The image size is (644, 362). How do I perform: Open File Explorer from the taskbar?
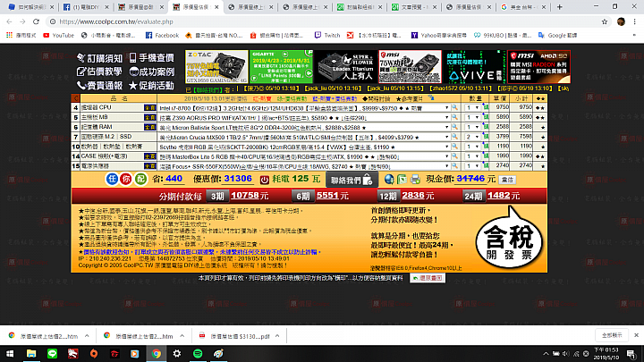pos(31,353)
